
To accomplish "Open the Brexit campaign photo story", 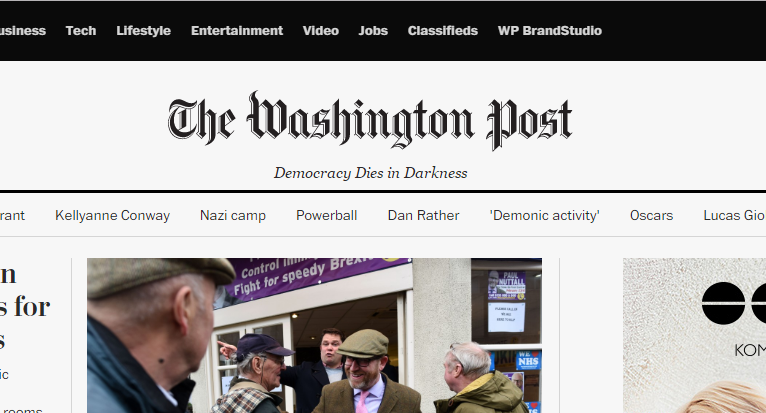I will [x=314, y=335].
